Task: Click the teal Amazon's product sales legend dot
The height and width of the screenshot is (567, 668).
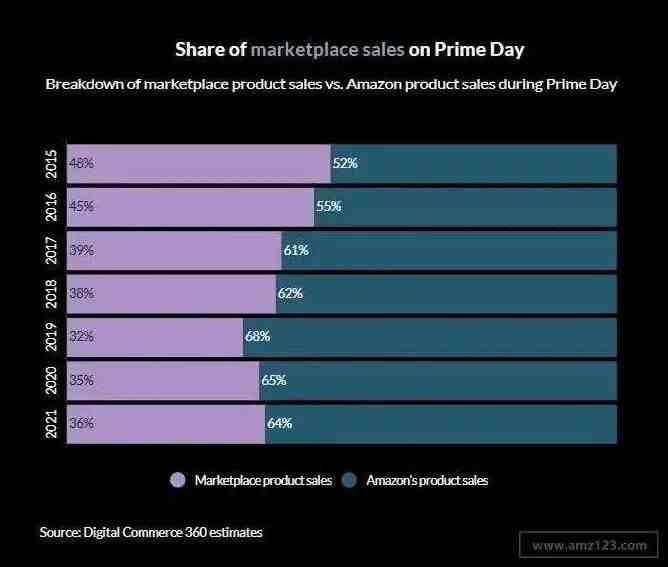Action: coord(350,480)
